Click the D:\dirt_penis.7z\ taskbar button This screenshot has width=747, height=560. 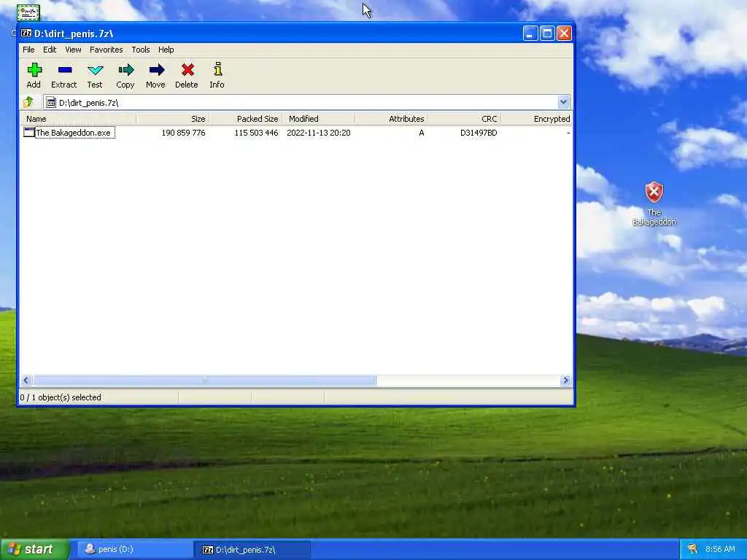[252, 550]
